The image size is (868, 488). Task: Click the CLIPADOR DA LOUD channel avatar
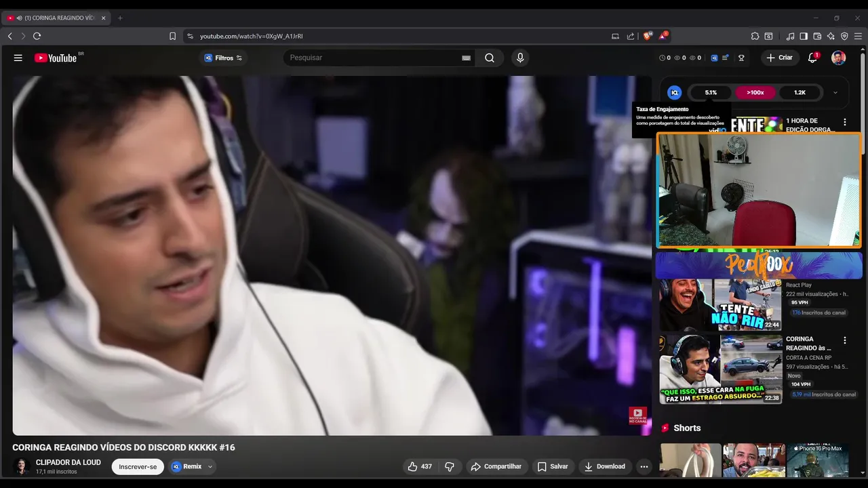click(x=21, y=466)
